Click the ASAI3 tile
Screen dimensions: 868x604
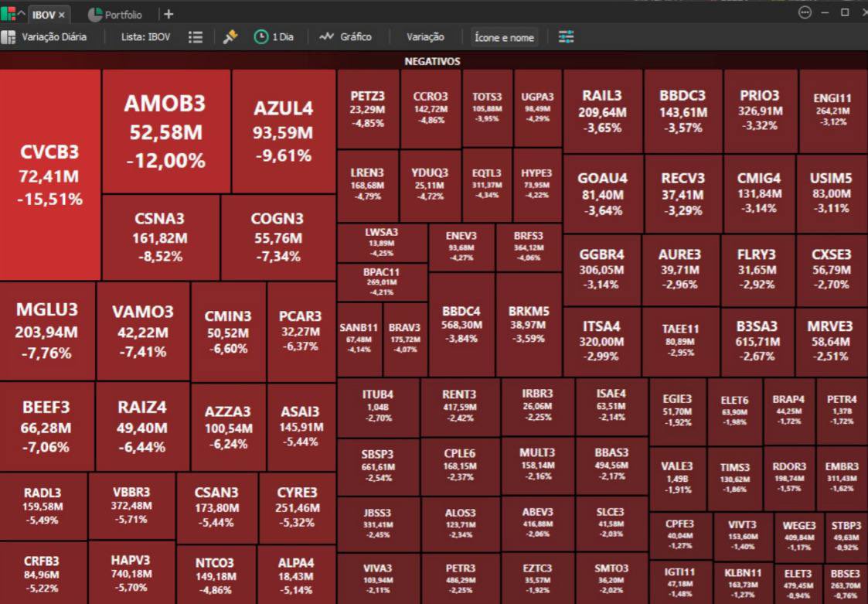click(x=301, y=427)
